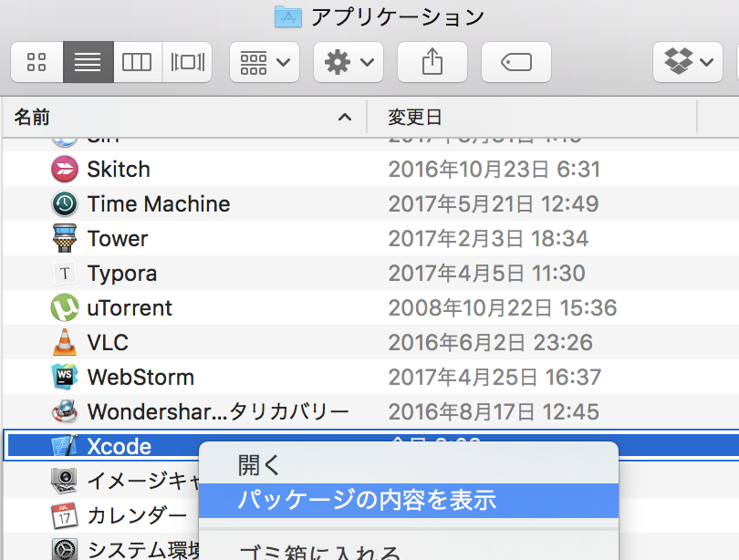The width and height of the screenshot is (739, 560).
Task: Click date 2016年6月2日 23:26
Action: click(491, 342)
